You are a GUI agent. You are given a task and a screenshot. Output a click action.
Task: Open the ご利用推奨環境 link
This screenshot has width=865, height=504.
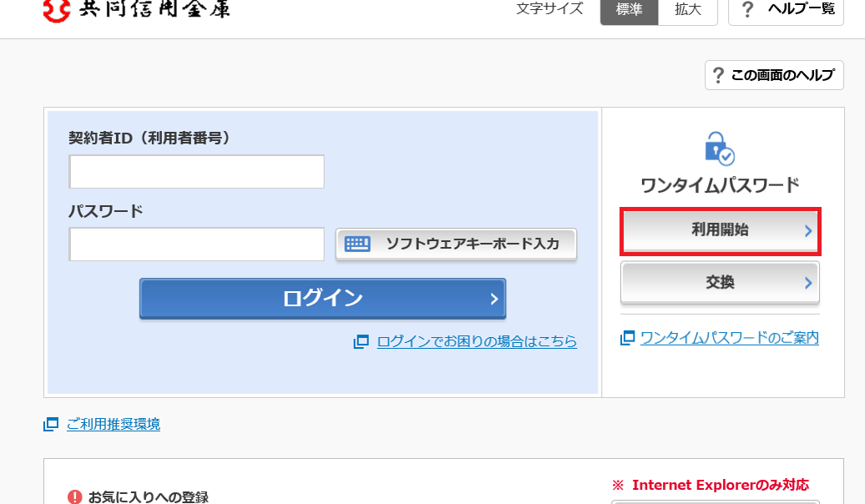(113, 425)
